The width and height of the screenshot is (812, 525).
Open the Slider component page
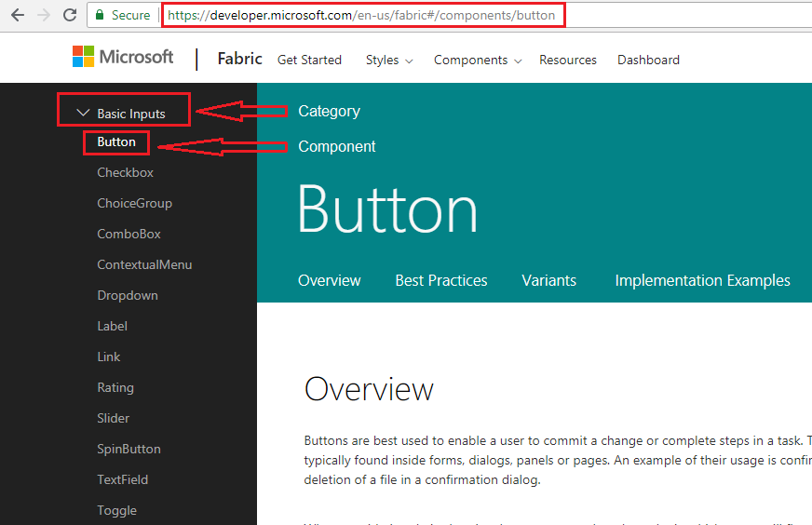click(x=114, y=418)
